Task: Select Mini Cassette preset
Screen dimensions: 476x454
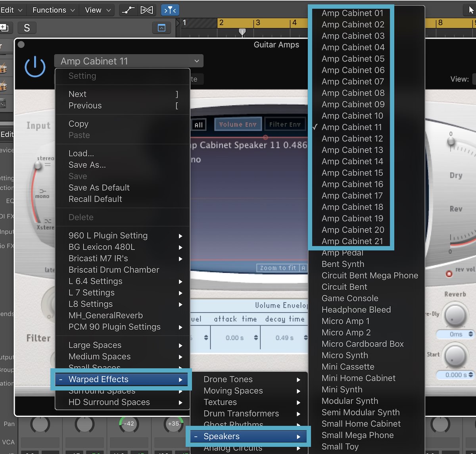Action: 367,367
